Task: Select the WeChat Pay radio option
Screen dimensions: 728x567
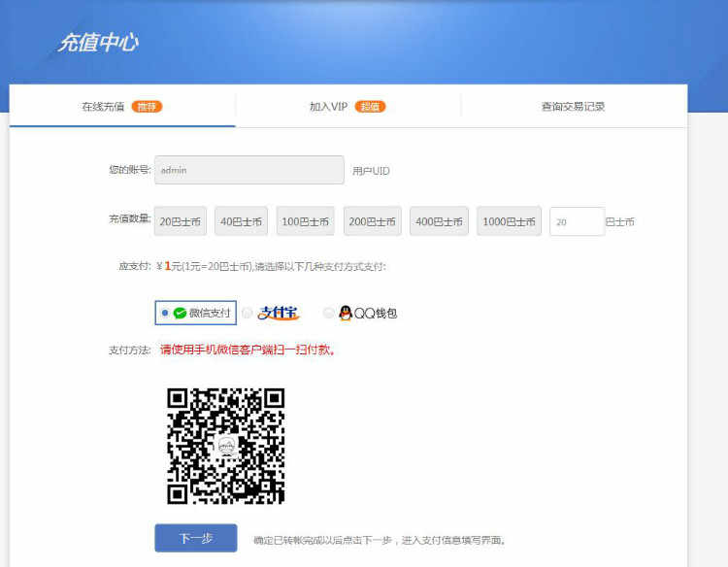Action: tap(165, 313)
